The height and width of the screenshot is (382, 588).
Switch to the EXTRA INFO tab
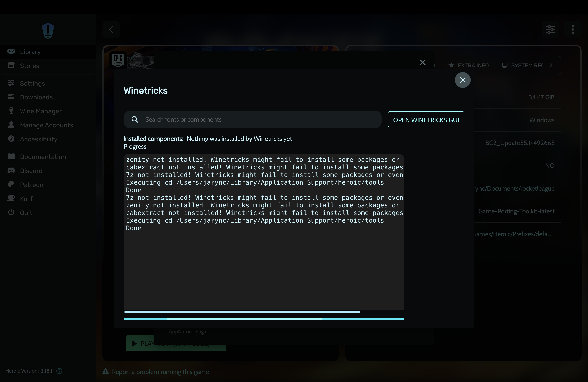tap(469, 65)
